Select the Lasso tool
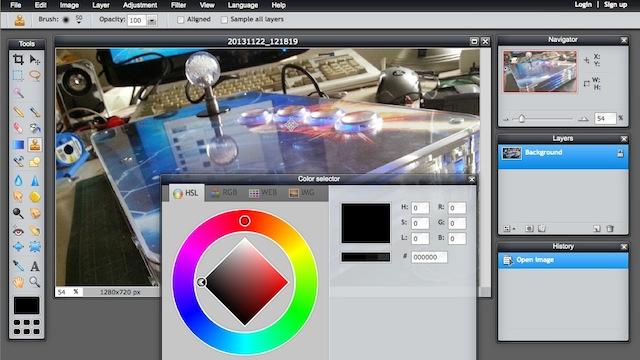 [35, 76]
